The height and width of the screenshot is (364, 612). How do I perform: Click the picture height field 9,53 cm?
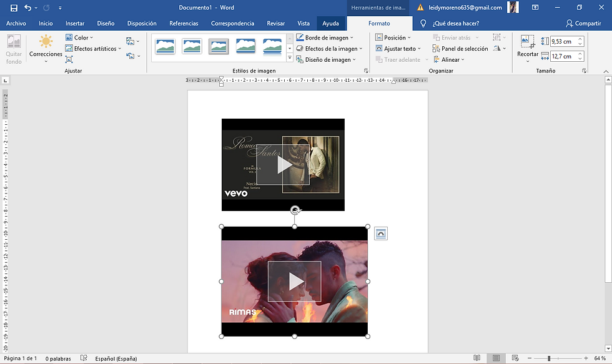(x=563, y=41)
